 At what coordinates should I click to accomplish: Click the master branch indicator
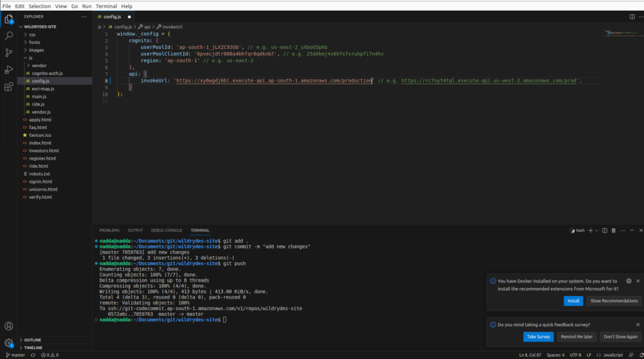(15, 355)
